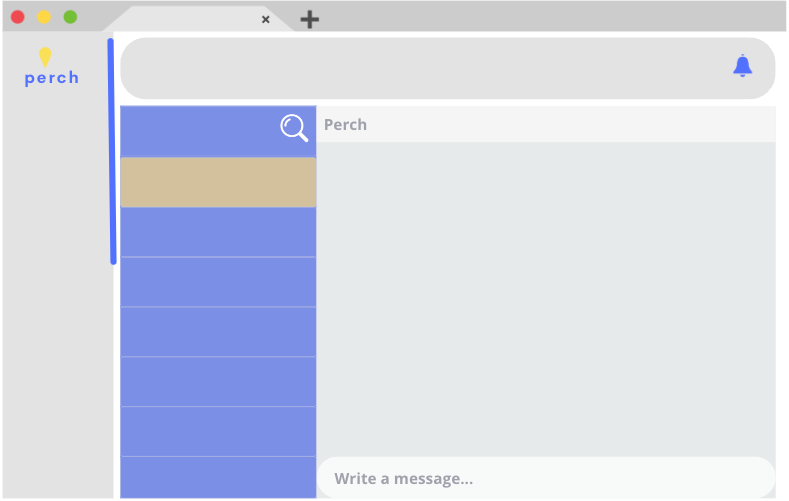Screen dimensions: 789x501
Task: Minimize the window using yellow button
Action: click(x=44, y=17)
